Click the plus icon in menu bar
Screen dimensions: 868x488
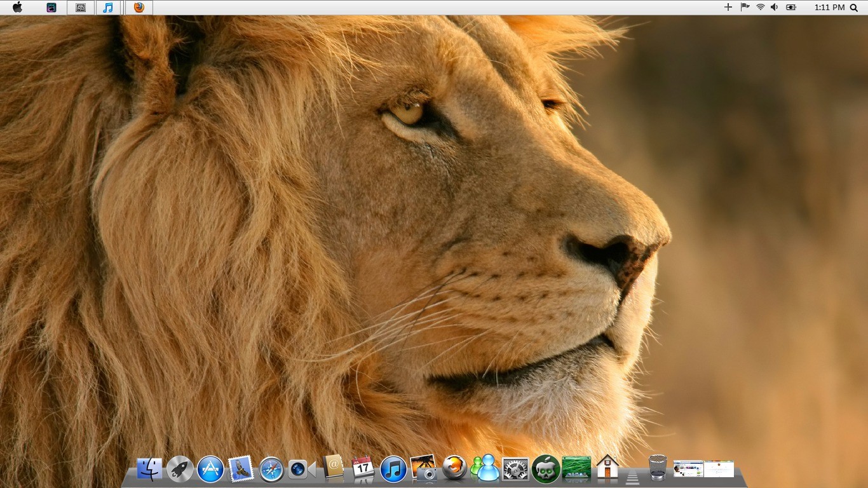tap(728, 7)
